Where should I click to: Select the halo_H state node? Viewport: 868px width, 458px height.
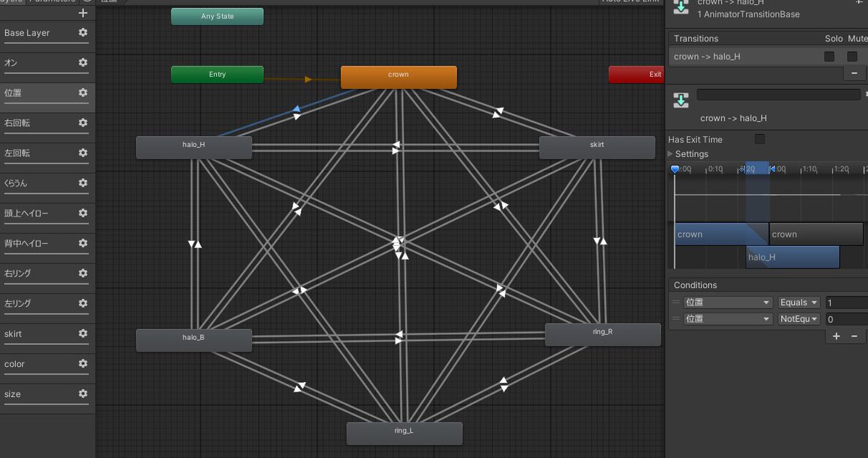pos(194,147)
